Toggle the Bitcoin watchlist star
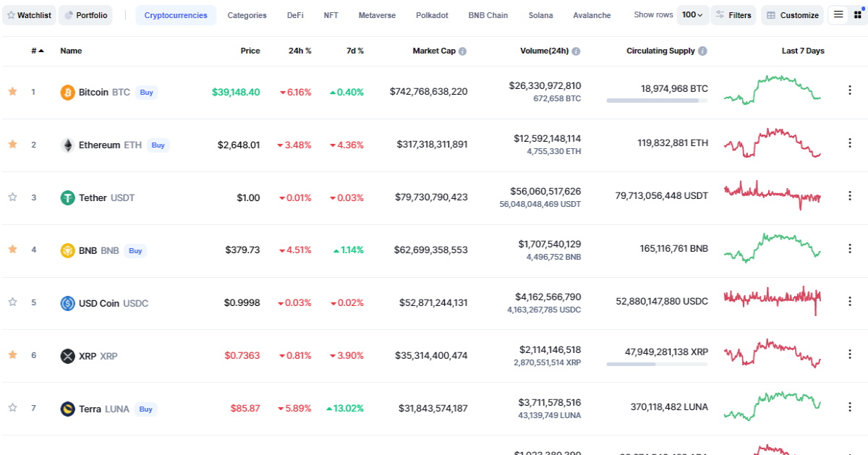 click(12, 92)
